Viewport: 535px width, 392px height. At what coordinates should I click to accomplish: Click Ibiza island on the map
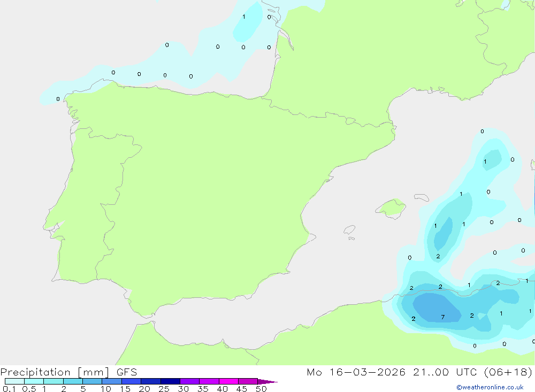click(x=349, y=229)
